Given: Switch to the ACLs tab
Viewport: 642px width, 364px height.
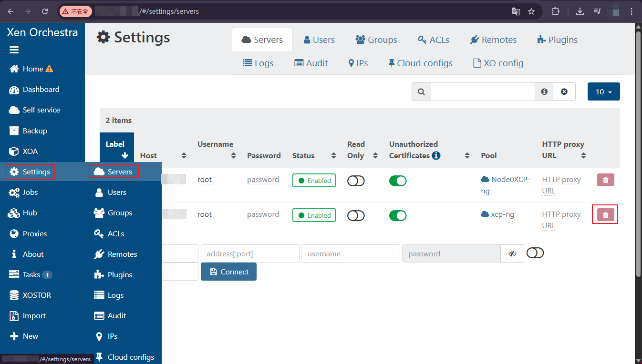Looking at the screenshot, I should 434,40.
